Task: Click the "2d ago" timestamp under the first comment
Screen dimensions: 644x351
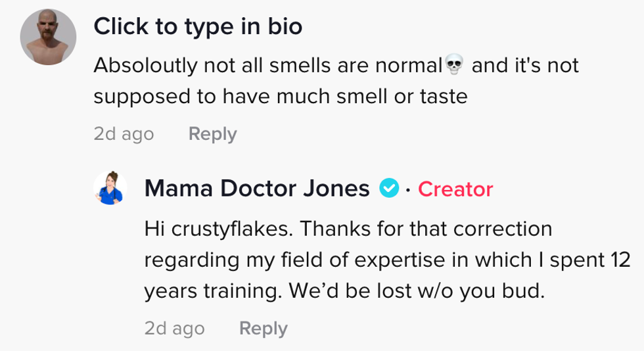Action: click(124, 134)
